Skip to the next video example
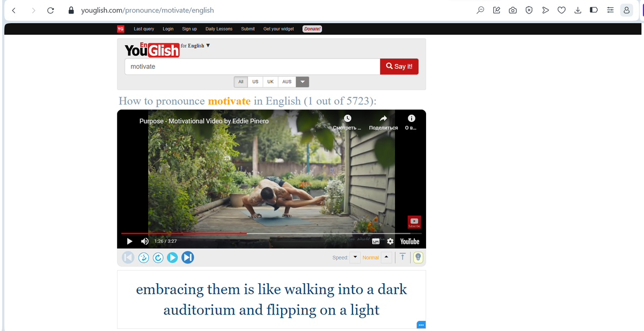This screenshot has height=331, width=644. click(187, 258)
